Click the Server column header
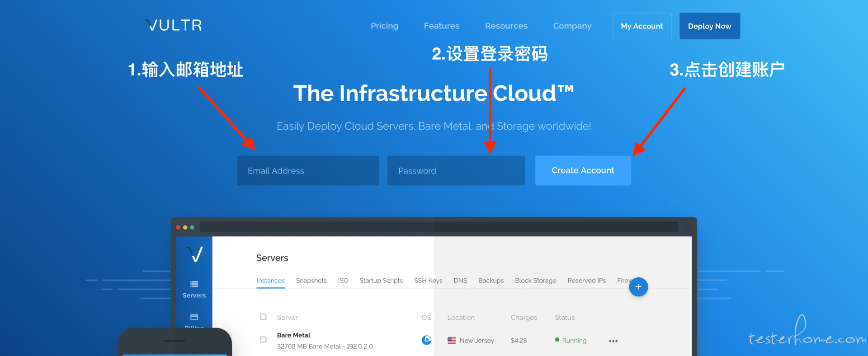The height and width of the screenshot is (356, 868). point(288,318)
